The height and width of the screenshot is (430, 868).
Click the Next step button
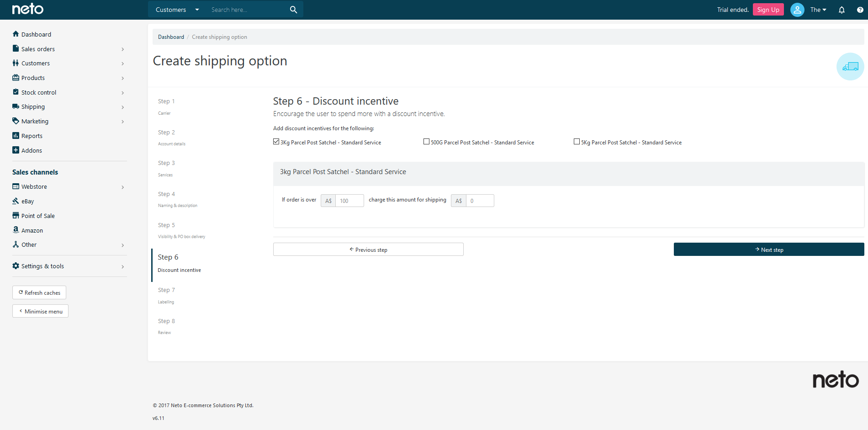click(769, 250)
